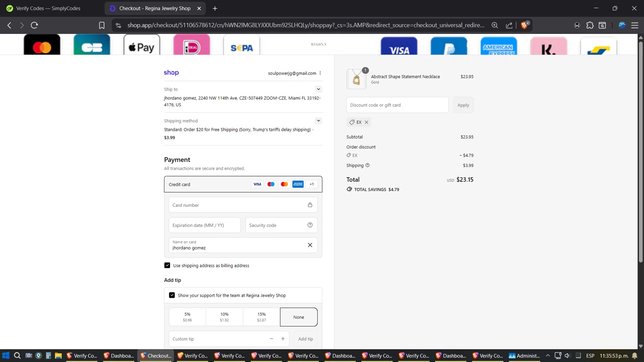Click the Total amount $23.15
Screen dimensions: 644x362
pyautogui.click(x=465, y=180)
